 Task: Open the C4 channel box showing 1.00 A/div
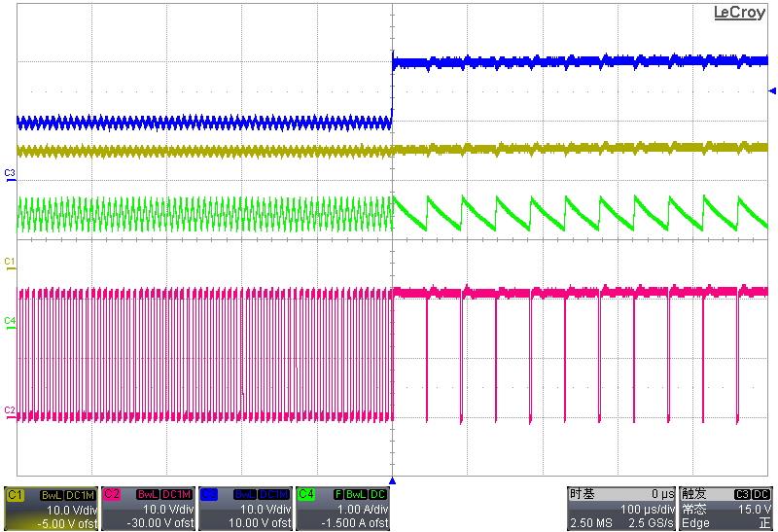click(342, 510)
